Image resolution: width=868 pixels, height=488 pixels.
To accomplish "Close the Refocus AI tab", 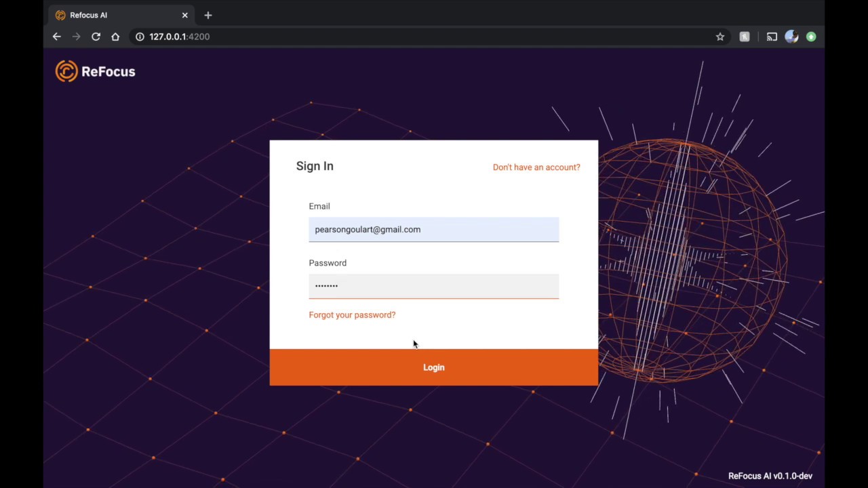I will (x=184, y=15).
